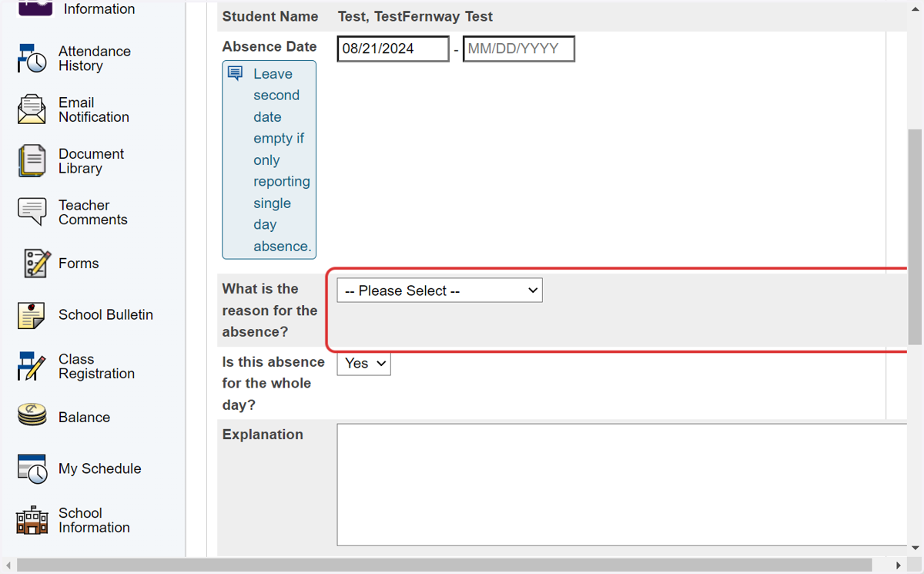
Task: Click the Absence Date label
Action: (269, 47)
